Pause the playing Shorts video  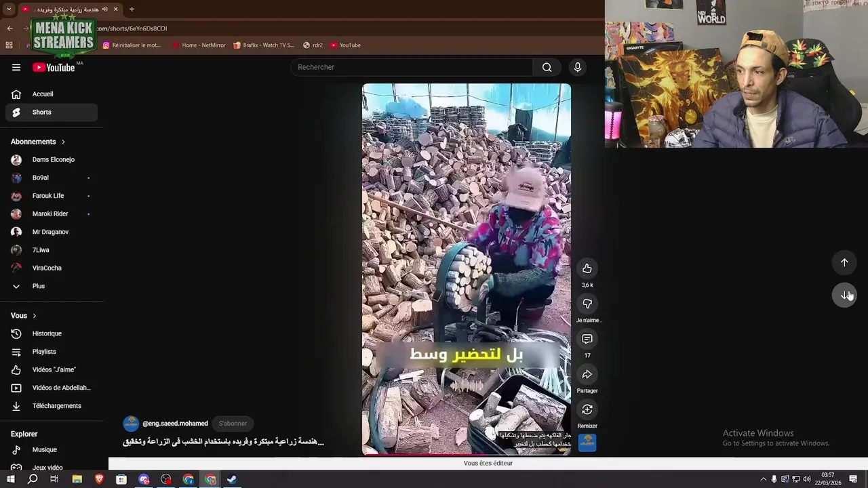point(467,269)
